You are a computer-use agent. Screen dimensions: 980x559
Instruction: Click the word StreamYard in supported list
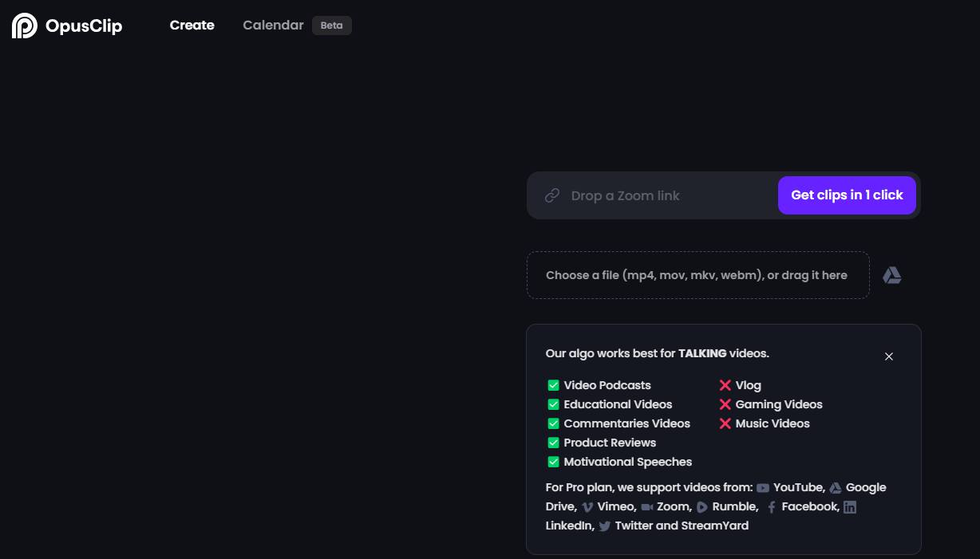click(x=715, y=526)
